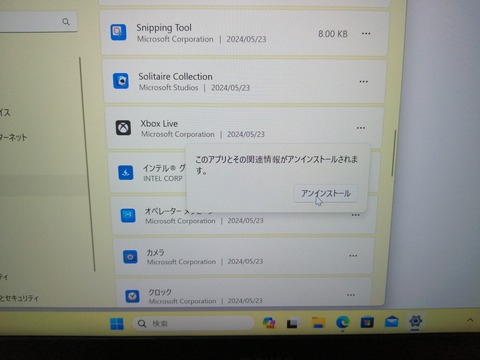Open more options for the オペレーター app
480x360 pixels.
(356, 215)
